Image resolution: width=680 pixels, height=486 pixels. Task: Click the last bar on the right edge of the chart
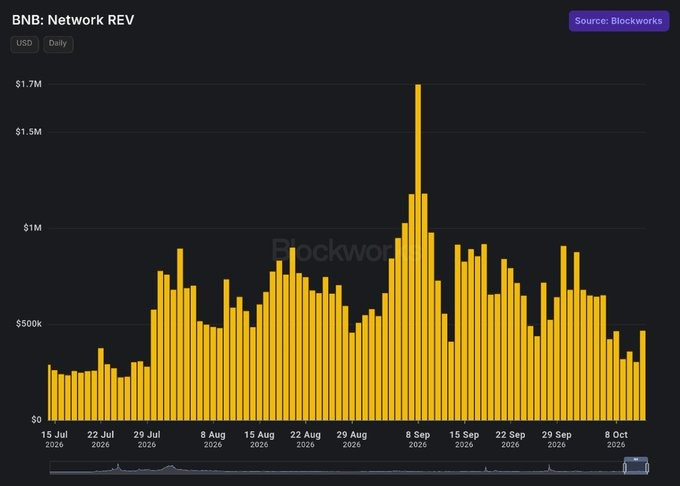coord(643,375)
